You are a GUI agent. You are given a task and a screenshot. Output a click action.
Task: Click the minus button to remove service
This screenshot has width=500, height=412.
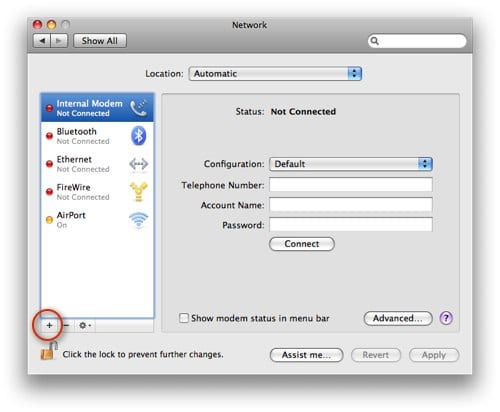[67, 325]
